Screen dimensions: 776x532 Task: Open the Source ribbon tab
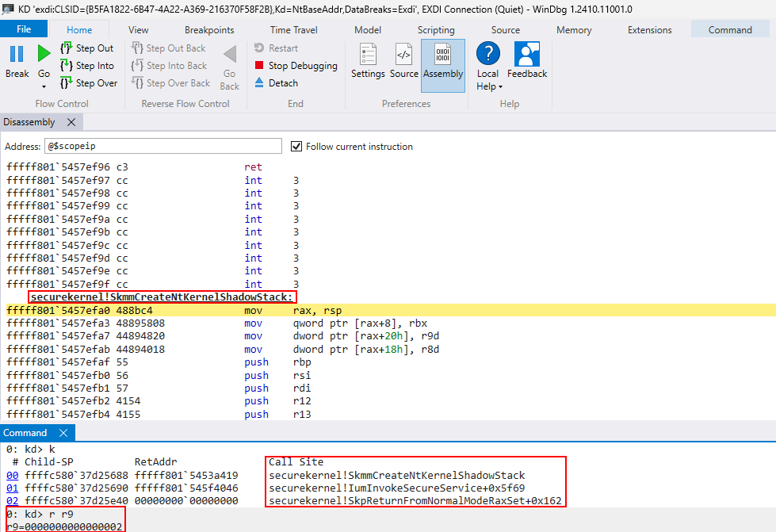(505, 29)
